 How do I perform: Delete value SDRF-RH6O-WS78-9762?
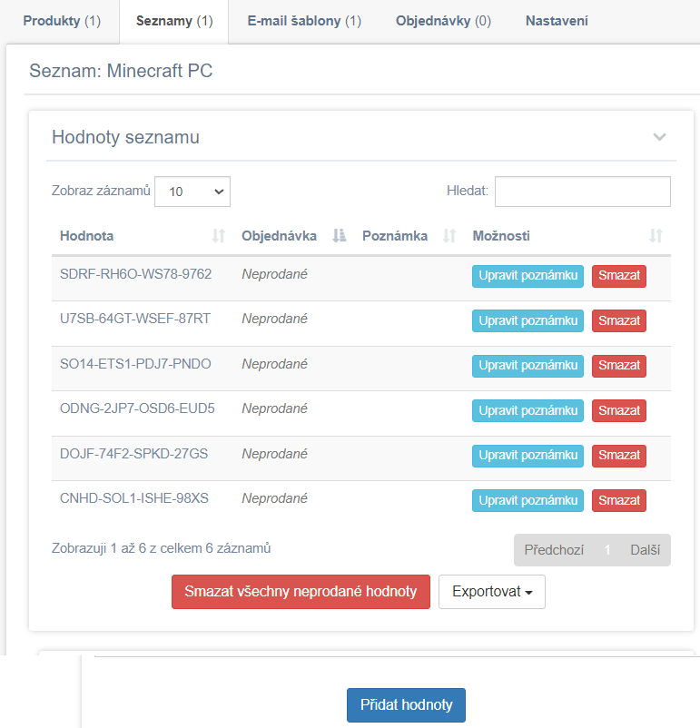tap(618, 276)
